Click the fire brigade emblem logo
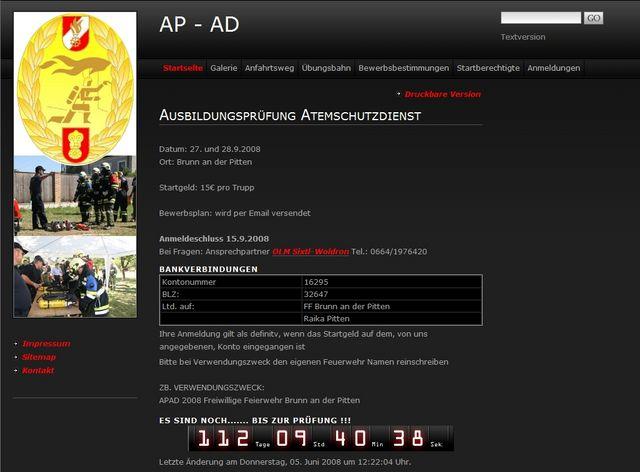This screenshot has width=640, height=472. [x=75, y=88]
